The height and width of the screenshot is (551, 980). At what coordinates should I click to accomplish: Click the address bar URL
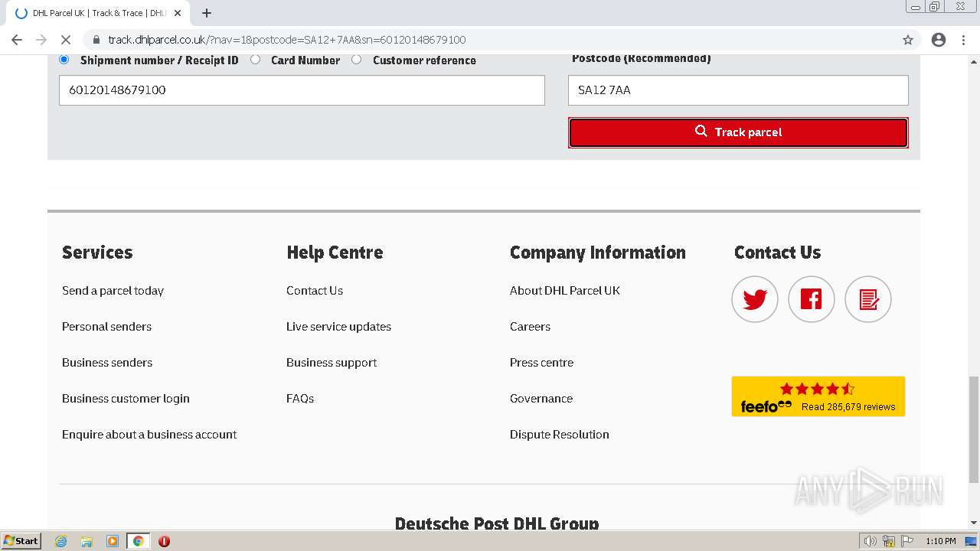(x=287, y=40)
